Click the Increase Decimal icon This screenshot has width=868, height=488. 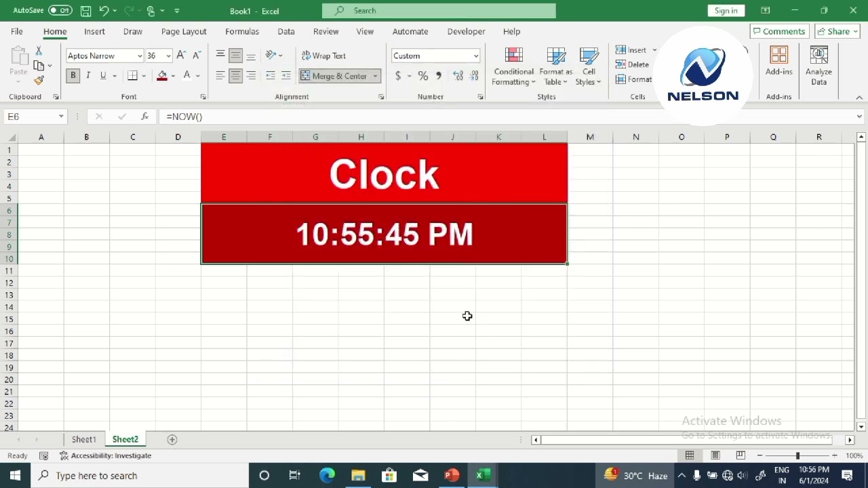pyautogui.click(x=458, y=76)
